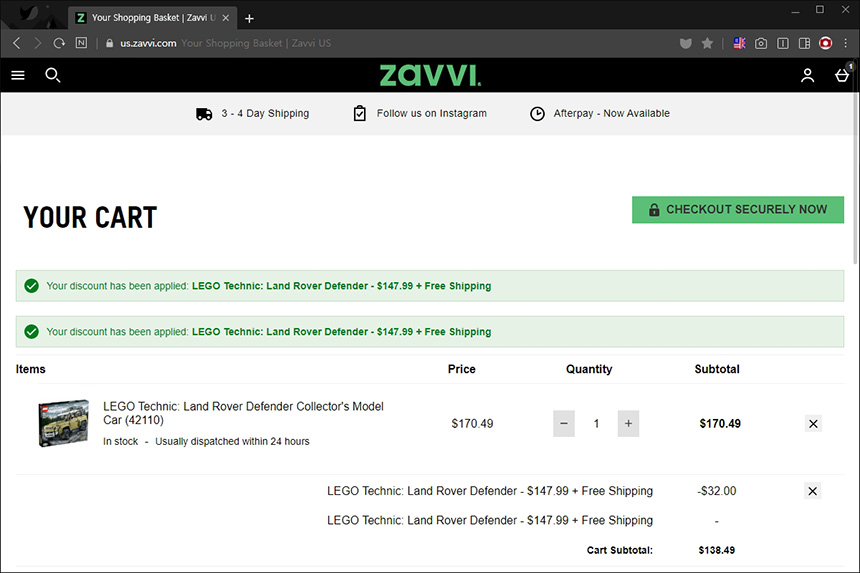Click the Zavvi logo

pos(431,75)
